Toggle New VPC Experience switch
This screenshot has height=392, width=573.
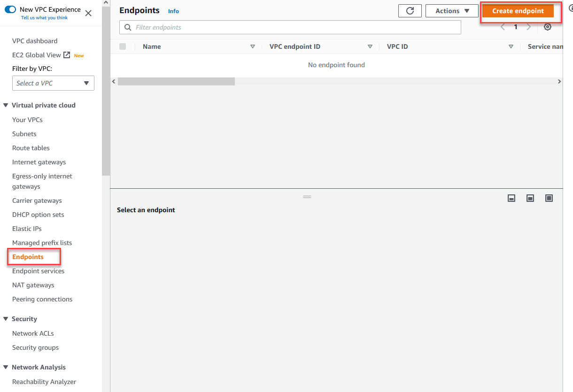coord(10,9)
